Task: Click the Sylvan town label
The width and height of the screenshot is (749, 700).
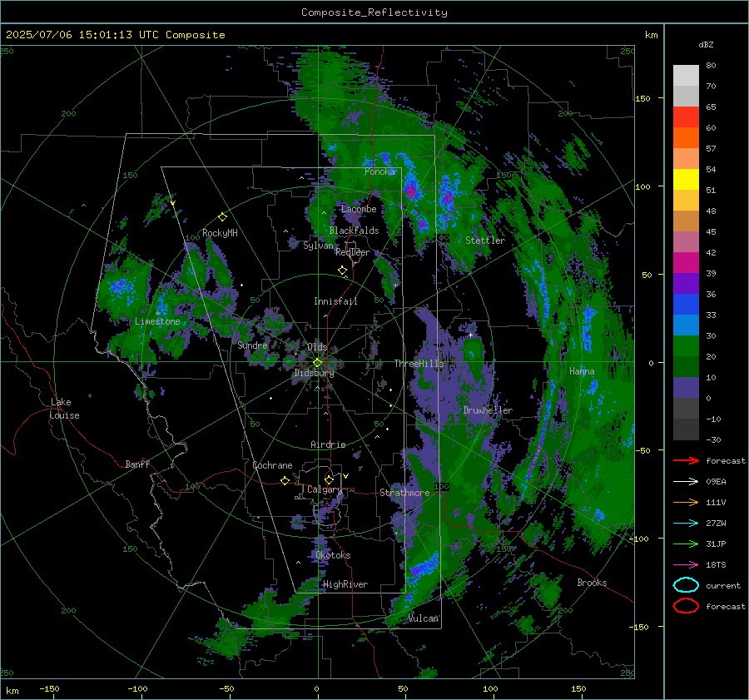Action: [318, 246]
